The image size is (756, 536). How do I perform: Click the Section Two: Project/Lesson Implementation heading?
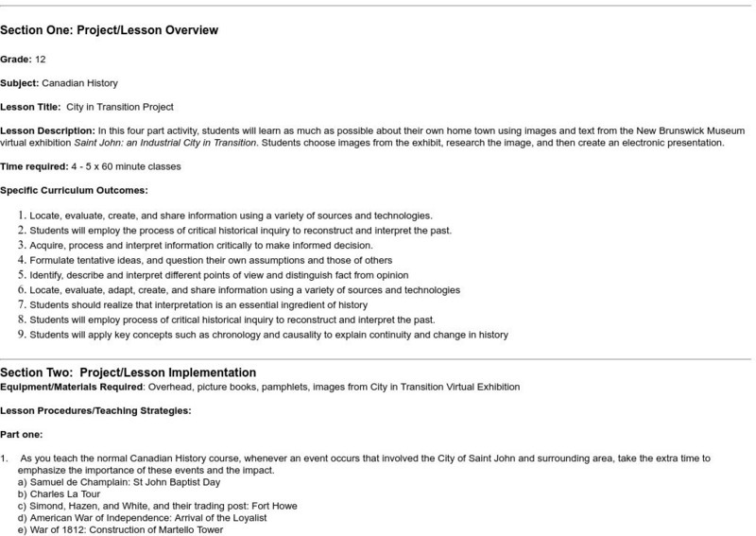[129, 373]
